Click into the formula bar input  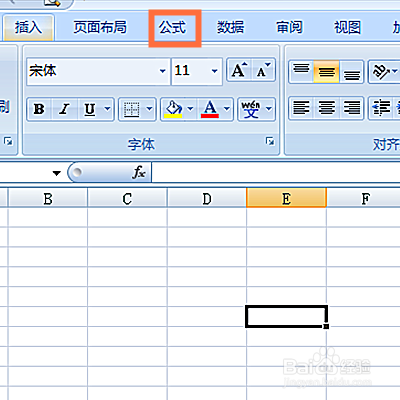coord(276,172)
